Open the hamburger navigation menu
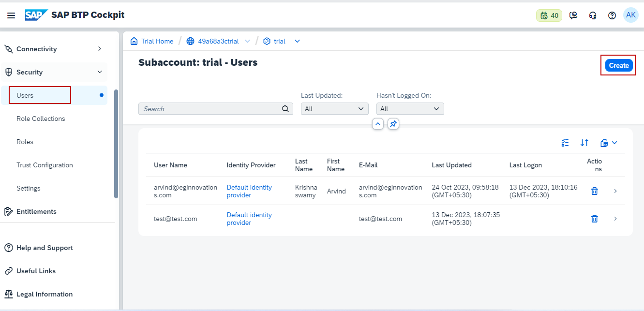This screenshot has height=311, width=644. coord(11,15)
